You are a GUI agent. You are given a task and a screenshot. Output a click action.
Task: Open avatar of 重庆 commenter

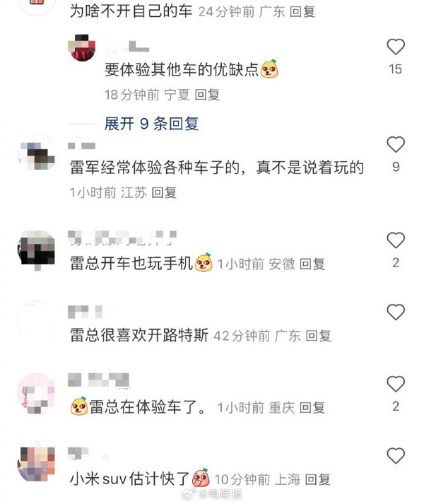[36, 393]
